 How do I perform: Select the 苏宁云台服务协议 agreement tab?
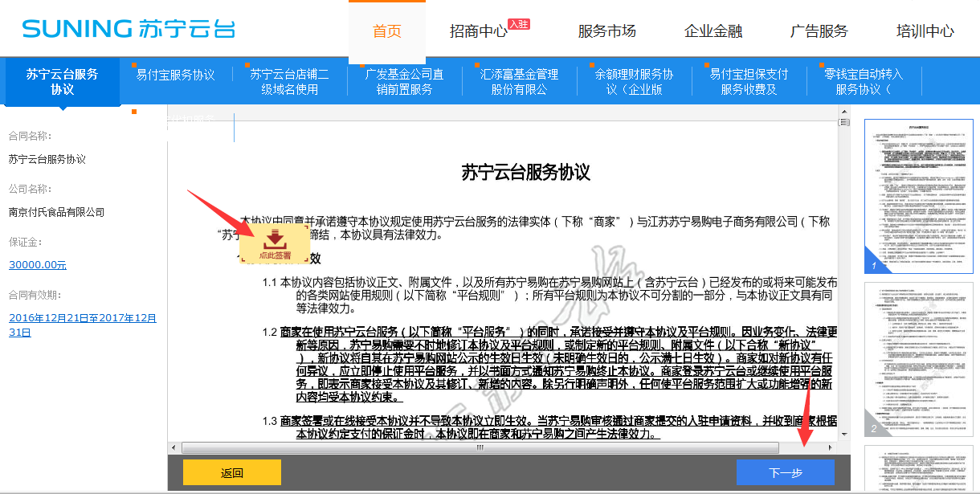pyautogui.click(x=62, y=81)
